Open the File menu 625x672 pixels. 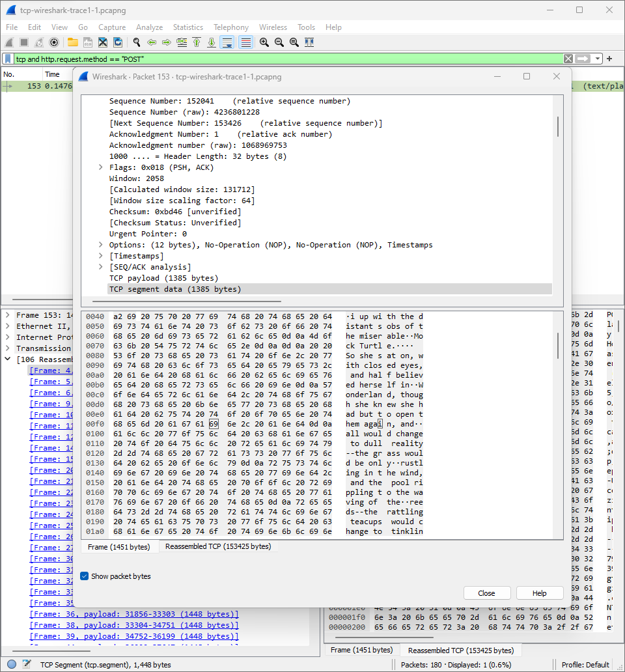(x=12, y=27)
